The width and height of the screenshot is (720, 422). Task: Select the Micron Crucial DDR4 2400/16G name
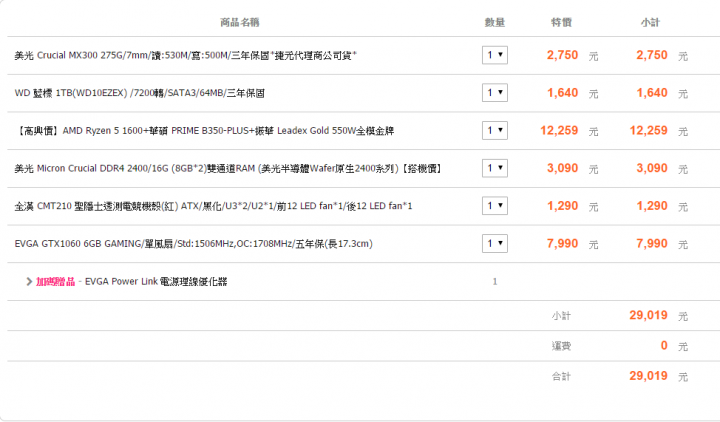click(x=228, y=169)
